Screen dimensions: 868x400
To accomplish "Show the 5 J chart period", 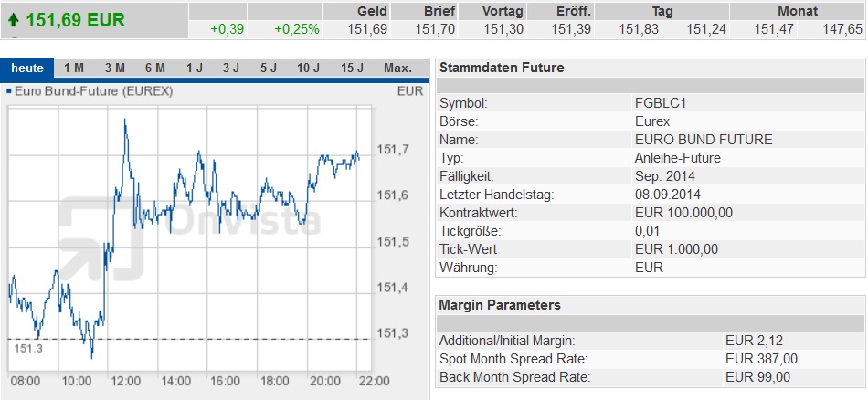I will pyautogui.click(x=268, y=68).
